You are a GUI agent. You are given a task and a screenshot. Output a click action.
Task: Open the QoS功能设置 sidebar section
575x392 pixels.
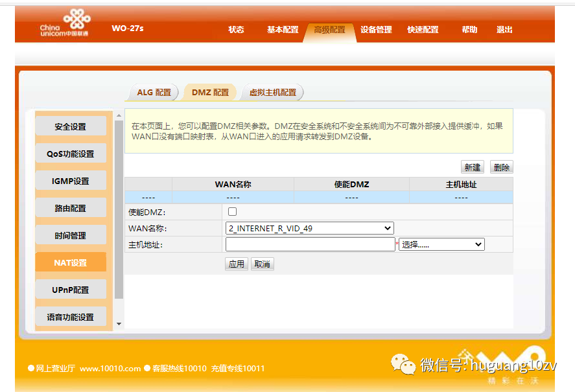coord(71,154)
